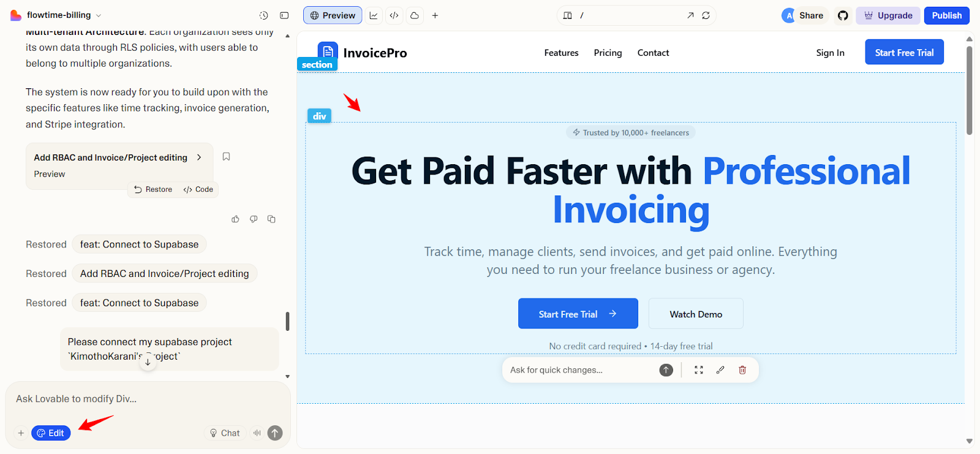
Task: Click the scroll-to-bottom arrow in the chat
Action: point(148,362)
